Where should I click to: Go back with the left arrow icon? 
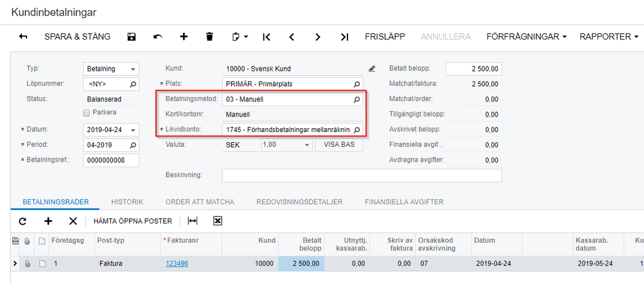click(23, 37)
